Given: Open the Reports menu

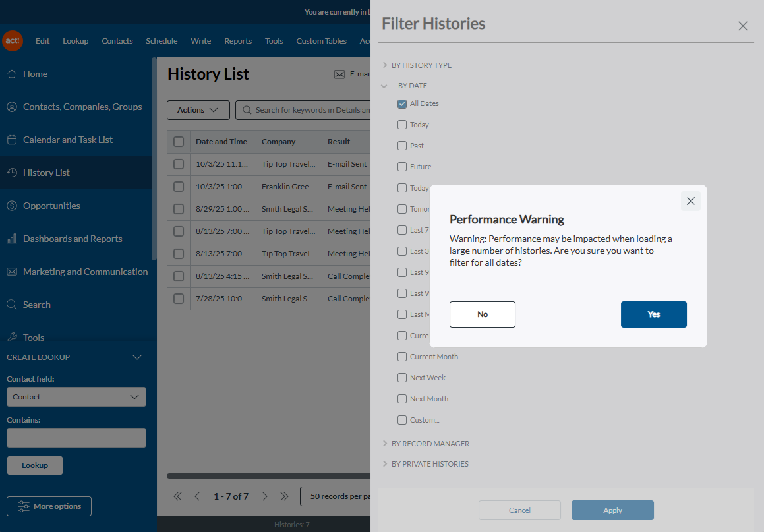Looking at the screenshot, I should [238, 41].
